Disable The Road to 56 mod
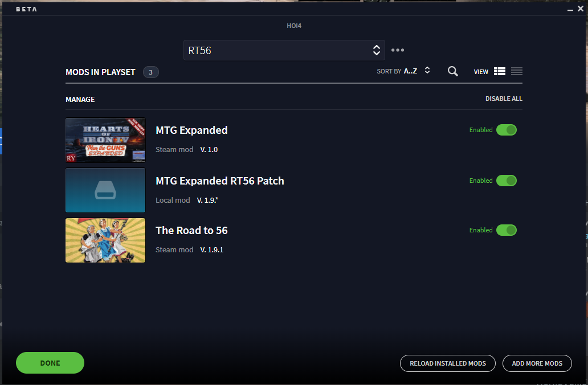The height and width of the screenshot is (385, 588). point(506,230)
